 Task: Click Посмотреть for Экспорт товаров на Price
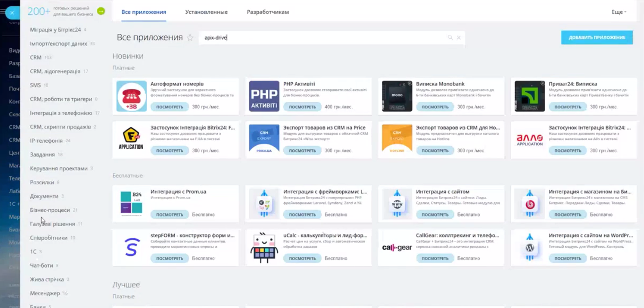tap(302, 150)
